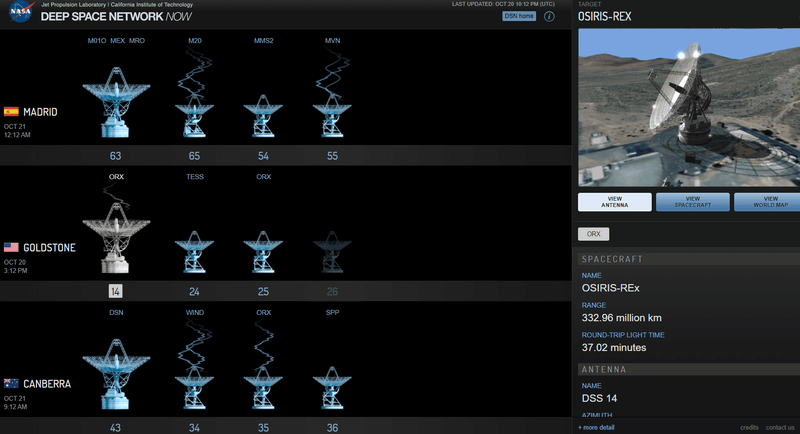
Task: Open the more detail link
Action: (x=596, y=427)
